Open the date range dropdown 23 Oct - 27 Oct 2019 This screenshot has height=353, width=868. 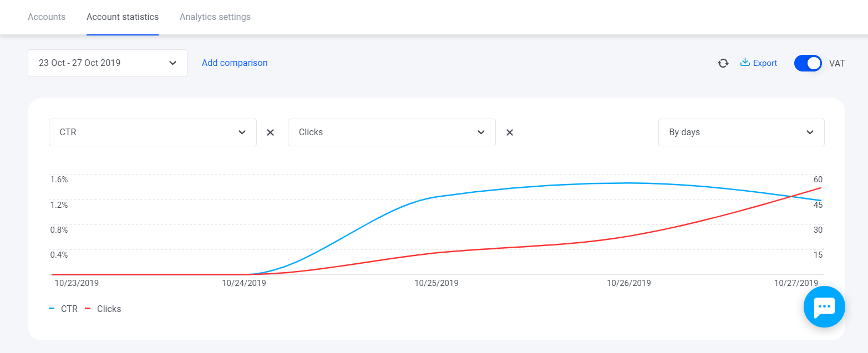[108, 63]
